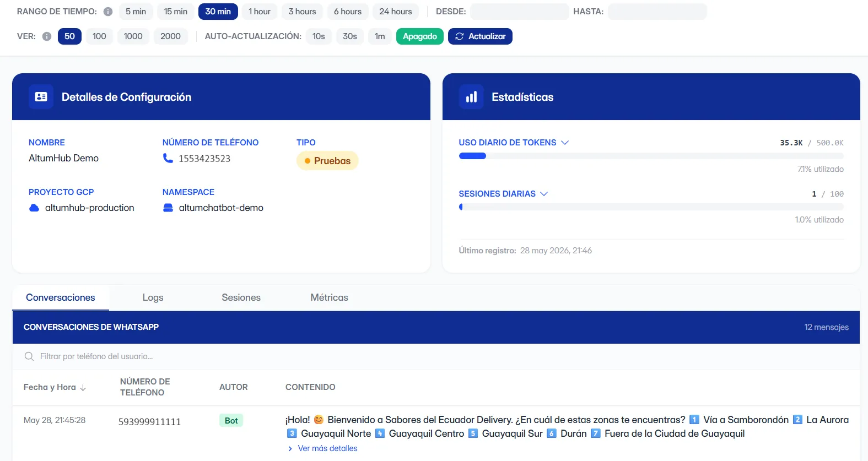The height and width of the screenshot is (461, 868).
Task: Click the cloud icon beside altumhub-production
Action: tap(34, 208)
